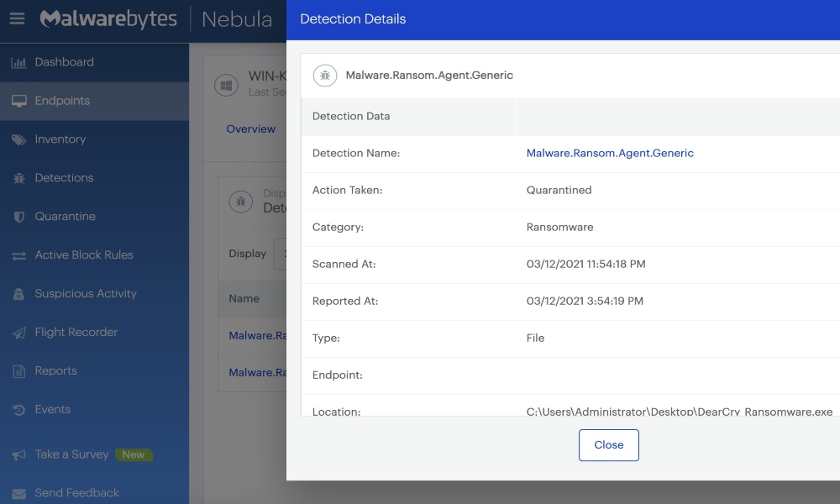Open the Display count dropdown
This screenshot has height=504, width=840.
pyautogui.click(x=281, y=254)
